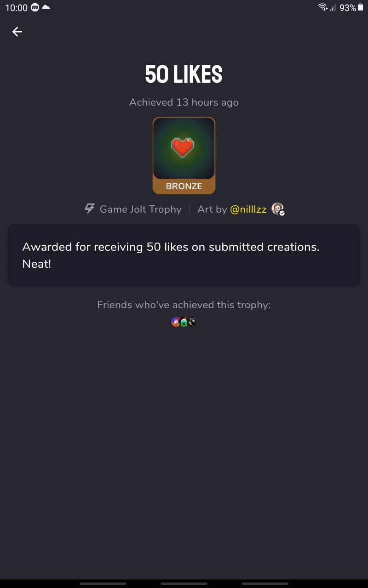Tap the center home navigation pill
368x588 pixels.
pos(184,583)
